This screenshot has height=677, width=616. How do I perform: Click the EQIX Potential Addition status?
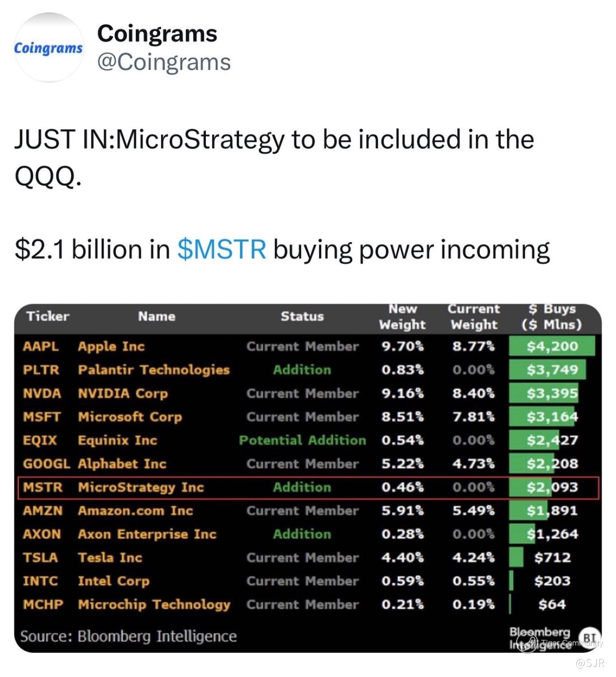click(x=302, y=440)
